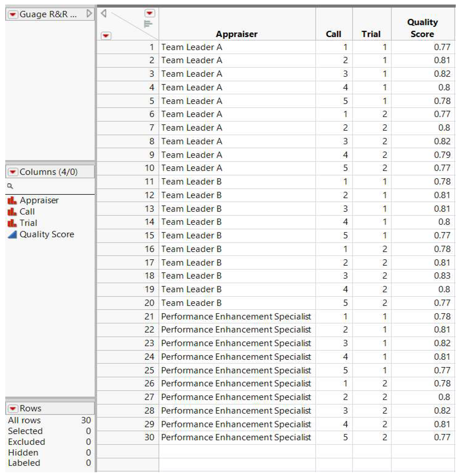Image resolution: width=458 pixels, height=476 pixels.
Task: Open the Guage R&R table red triangle menu
Action: point(13,14)
